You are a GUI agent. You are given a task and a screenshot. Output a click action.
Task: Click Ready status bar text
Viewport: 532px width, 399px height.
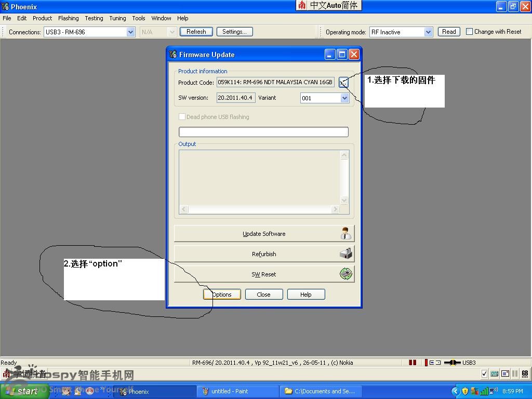[x=8, y=363]
